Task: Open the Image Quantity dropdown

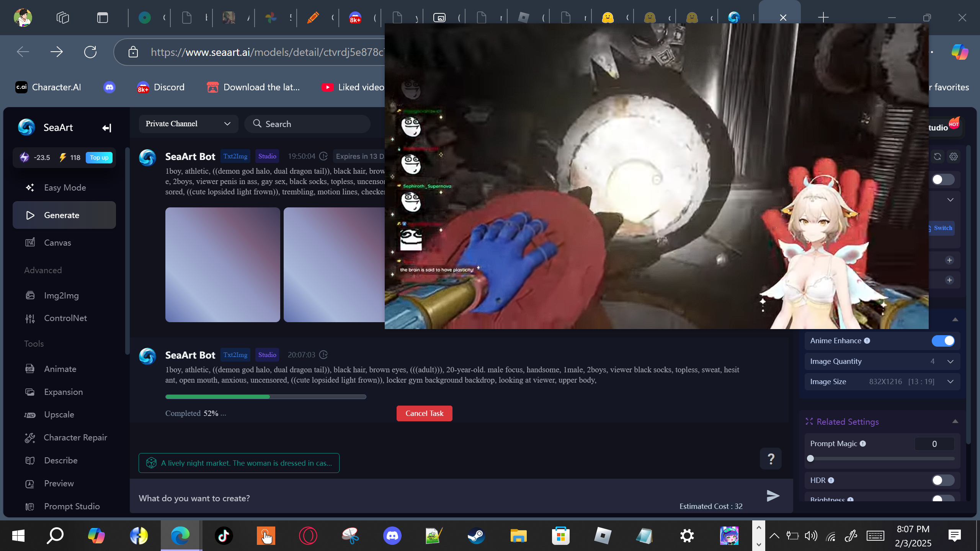Action: 882,361
